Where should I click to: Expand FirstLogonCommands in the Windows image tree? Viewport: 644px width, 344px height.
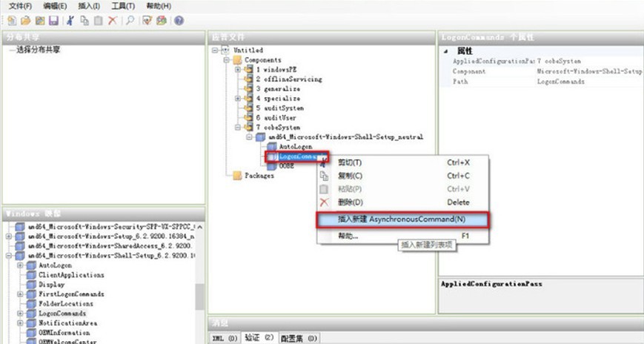click(x=20, y=294)
